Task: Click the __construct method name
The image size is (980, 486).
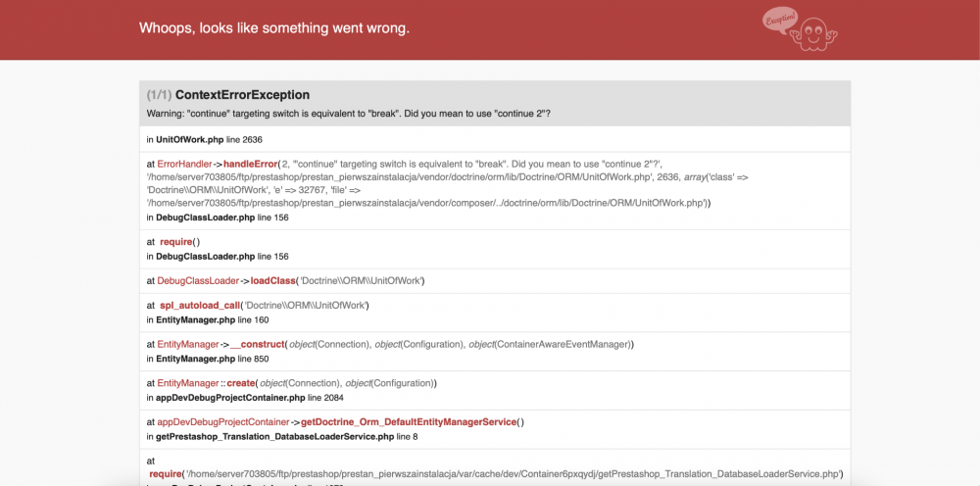Action: coord(257,344)
